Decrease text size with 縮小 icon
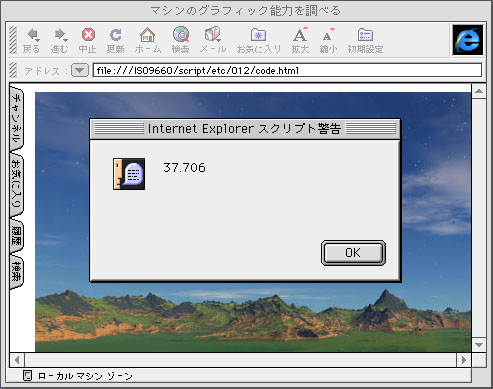Screen dimensions: 493x389 328,35
